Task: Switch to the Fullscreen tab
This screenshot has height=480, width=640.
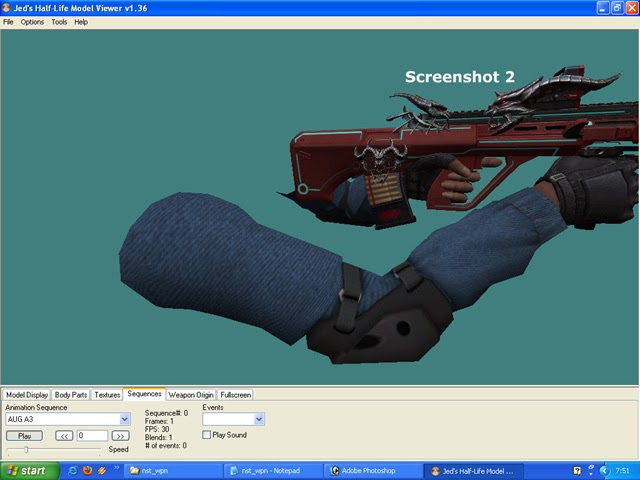Action: pyautogui.click(x=235, y=395)
